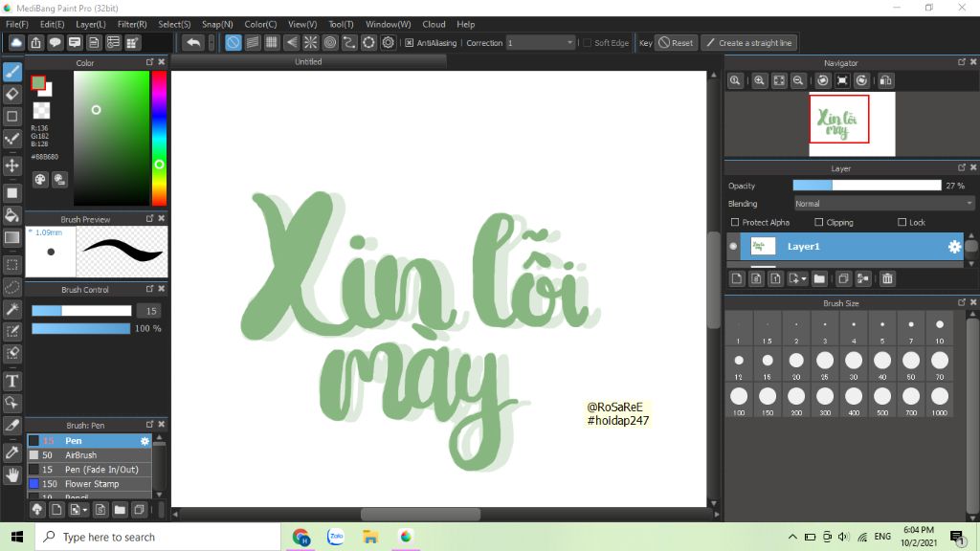Enable the Soft Edge checkbox

pos(587,43)
